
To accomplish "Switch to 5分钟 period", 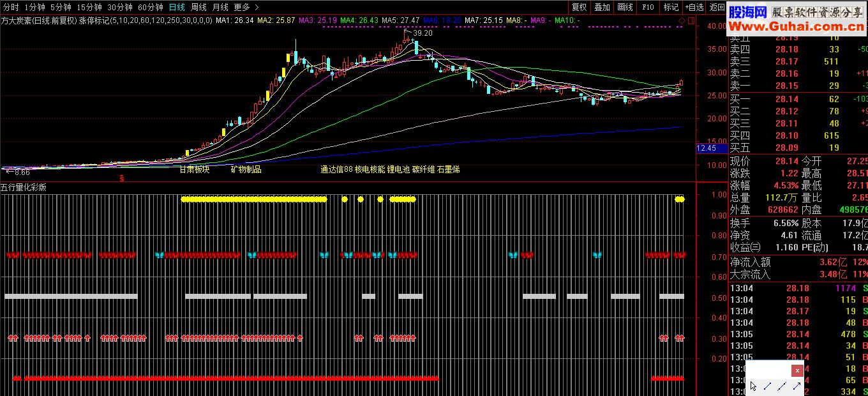I will [x=61, y=7].
